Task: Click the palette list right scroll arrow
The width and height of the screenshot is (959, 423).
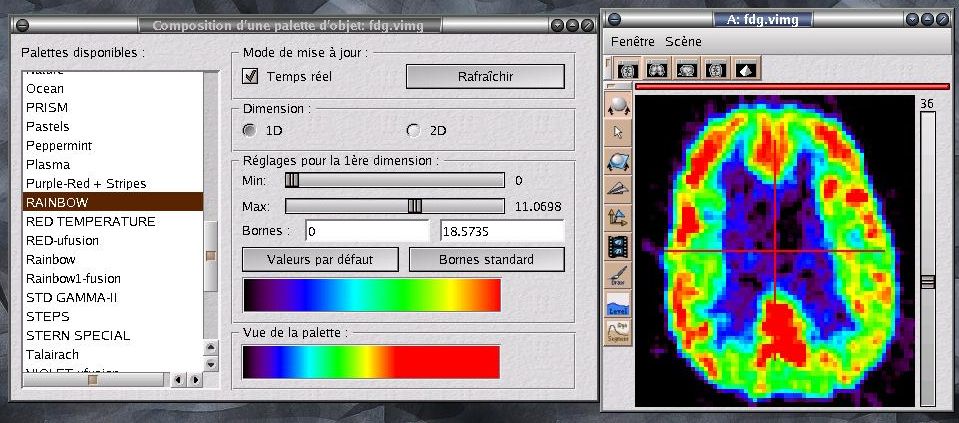Action: coord(194,380)
